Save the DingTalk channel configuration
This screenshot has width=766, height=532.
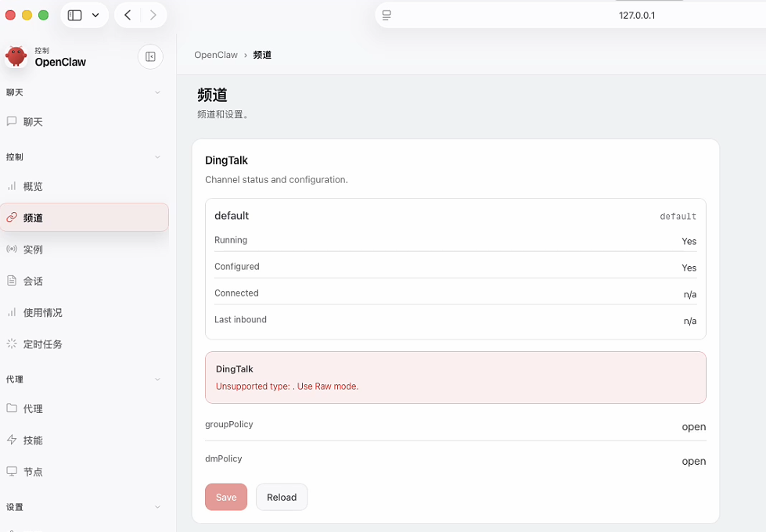(226, 497)
